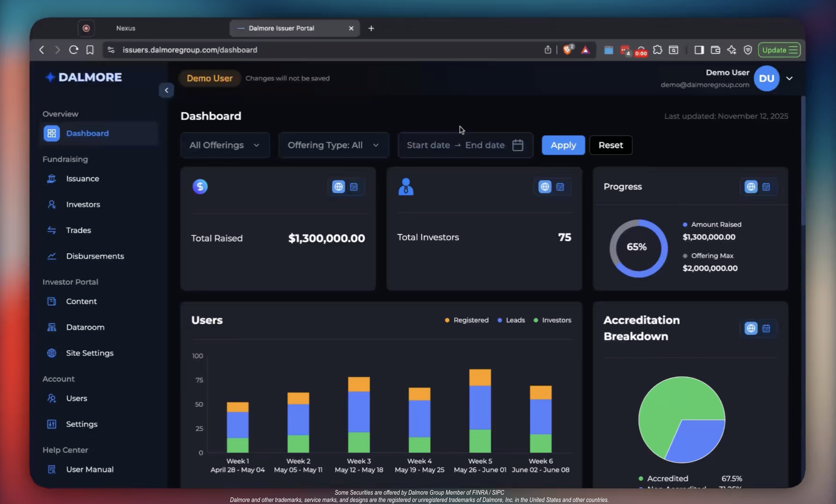Toggle calendar view on the Progress card

coord(766,187)
